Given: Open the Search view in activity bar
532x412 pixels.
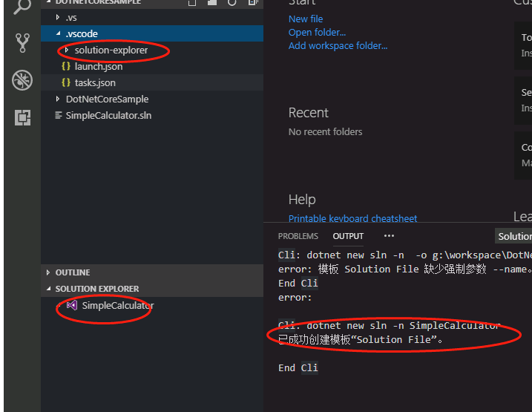Looking at the screenshot, I should (x=22, y=7).
